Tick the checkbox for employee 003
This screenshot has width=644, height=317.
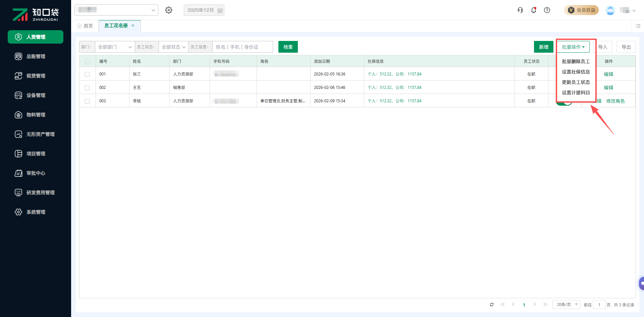point(87,101)
